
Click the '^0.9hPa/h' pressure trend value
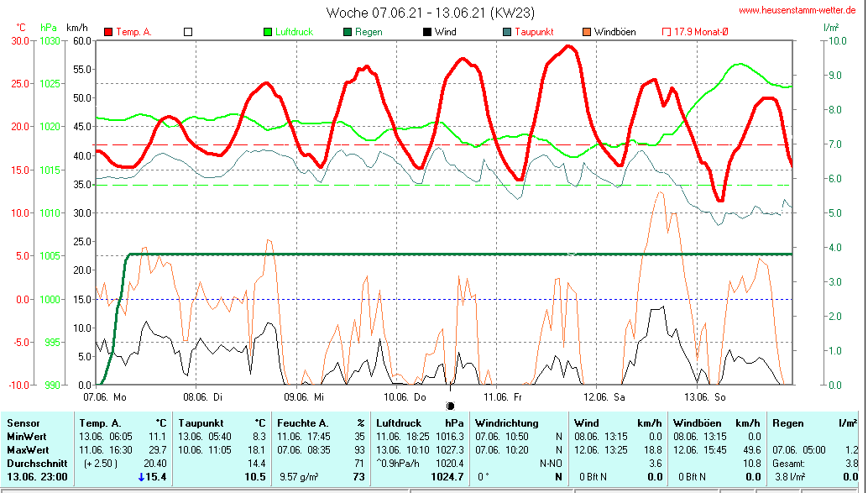click(x=397, y=463)
